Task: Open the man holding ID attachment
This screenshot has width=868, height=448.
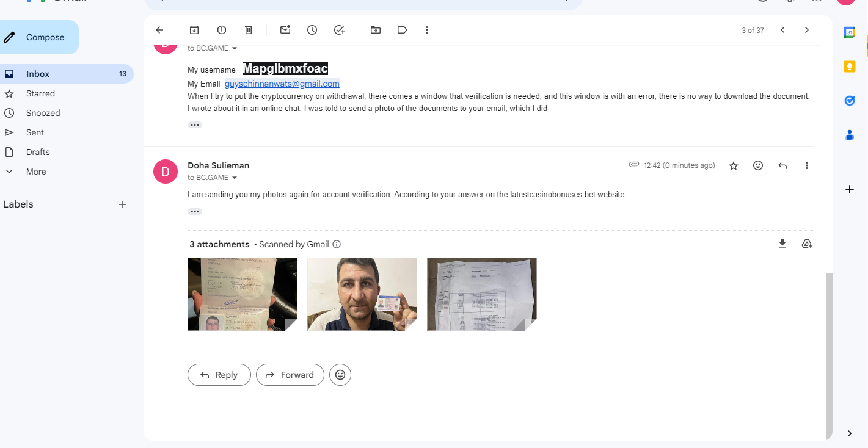Action: 362,294
